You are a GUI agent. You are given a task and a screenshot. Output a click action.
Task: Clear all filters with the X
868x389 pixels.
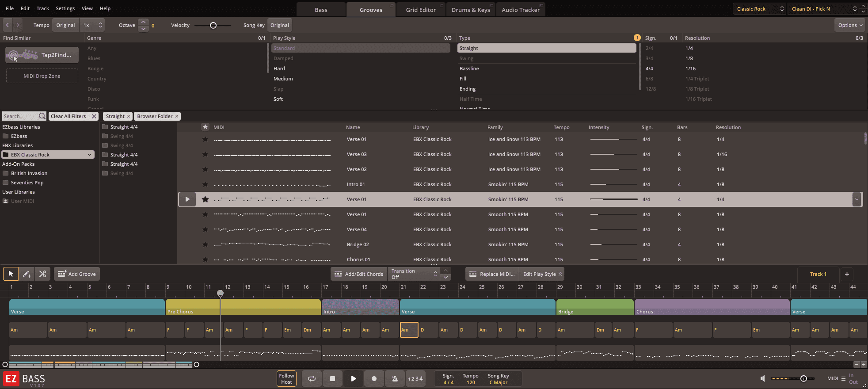(x=94, y=116)
